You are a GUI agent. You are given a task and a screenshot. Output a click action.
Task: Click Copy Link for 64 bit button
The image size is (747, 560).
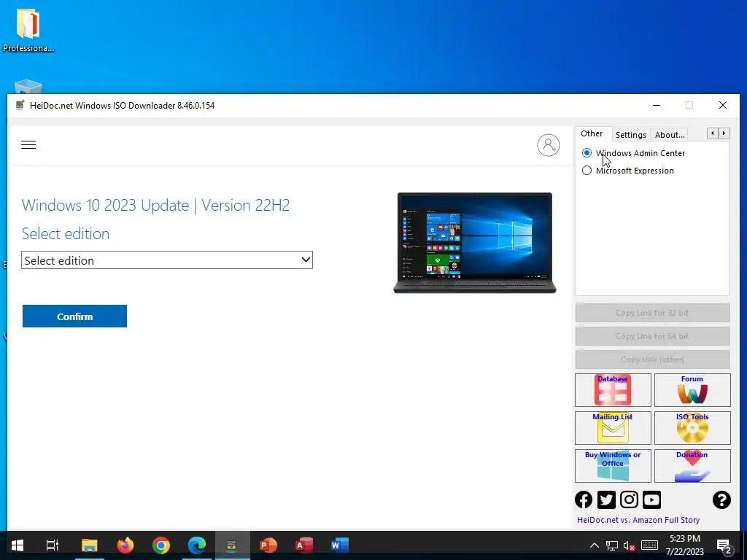tap(652, 336)
